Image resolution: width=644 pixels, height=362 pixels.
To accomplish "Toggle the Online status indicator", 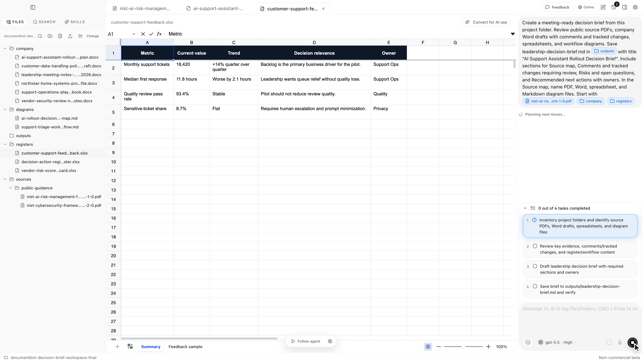I will click(x=586, y=7).
